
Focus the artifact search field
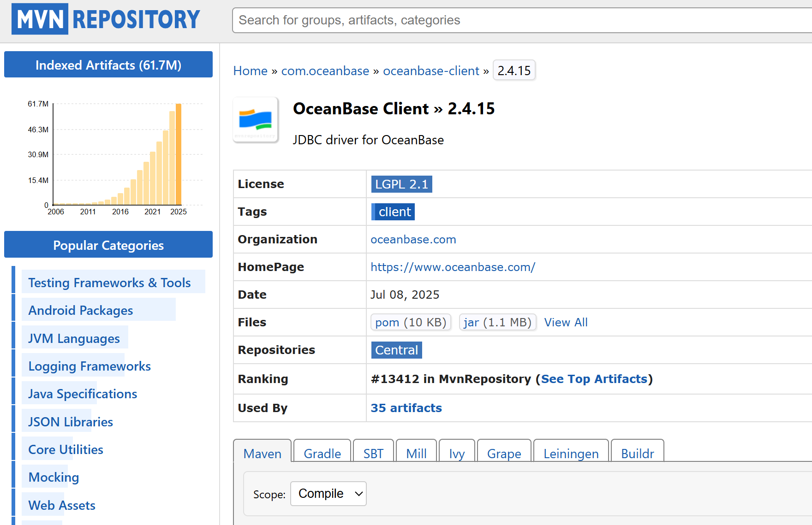tap(522, 20)
